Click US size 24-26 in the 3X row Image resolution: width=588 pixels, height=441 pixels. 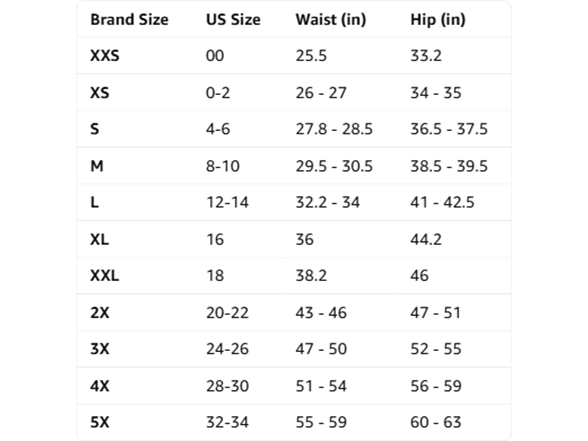pos(227,349)
